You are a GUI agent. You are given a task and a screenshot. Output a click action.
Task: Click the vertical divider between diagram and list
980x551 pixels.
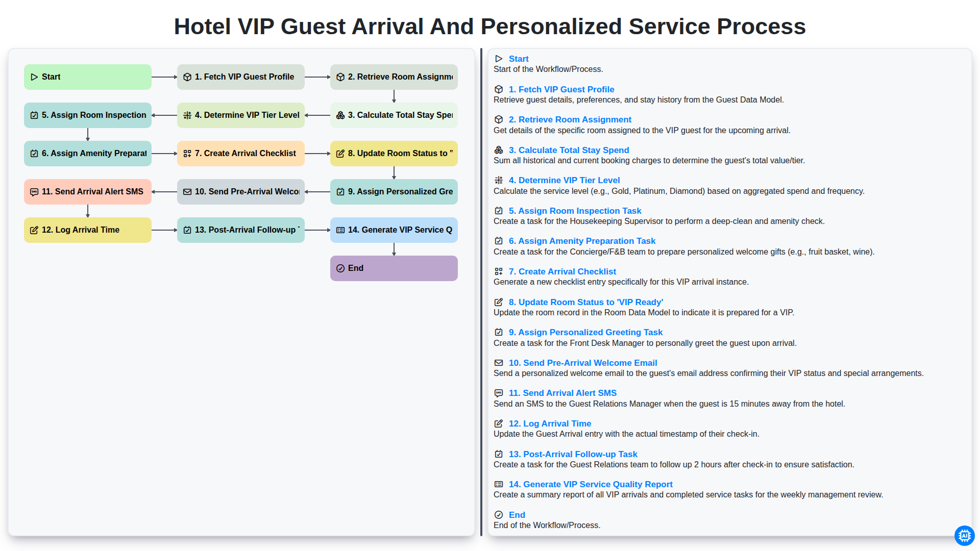coord(481,292)
